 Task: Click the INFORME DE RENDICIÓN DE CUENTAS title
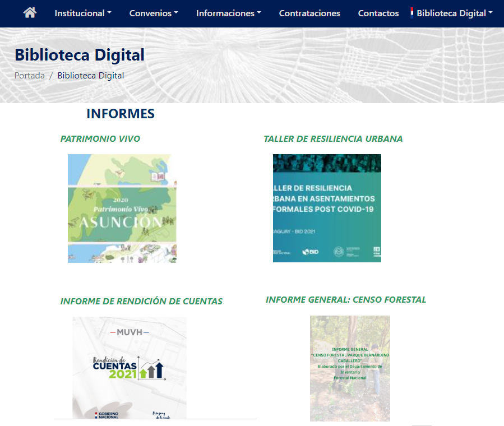tap(141, 301)
